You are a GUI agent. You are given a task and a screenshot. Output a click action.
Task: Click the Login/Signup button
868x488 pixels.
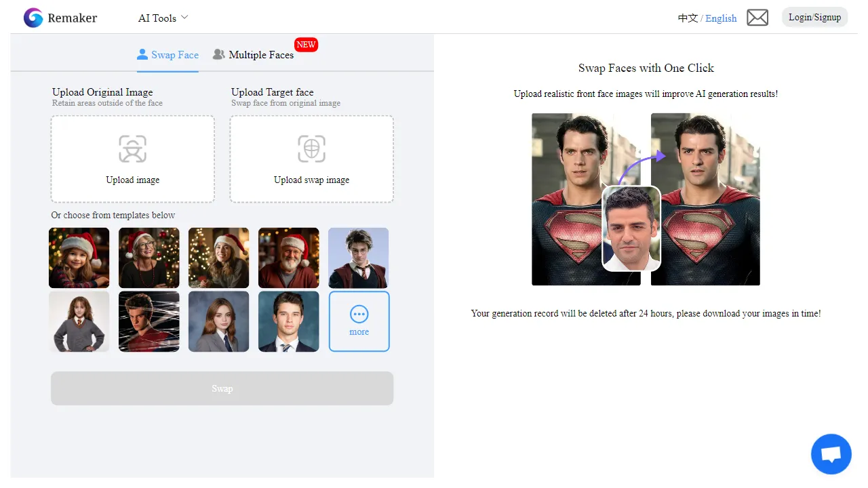814,18
